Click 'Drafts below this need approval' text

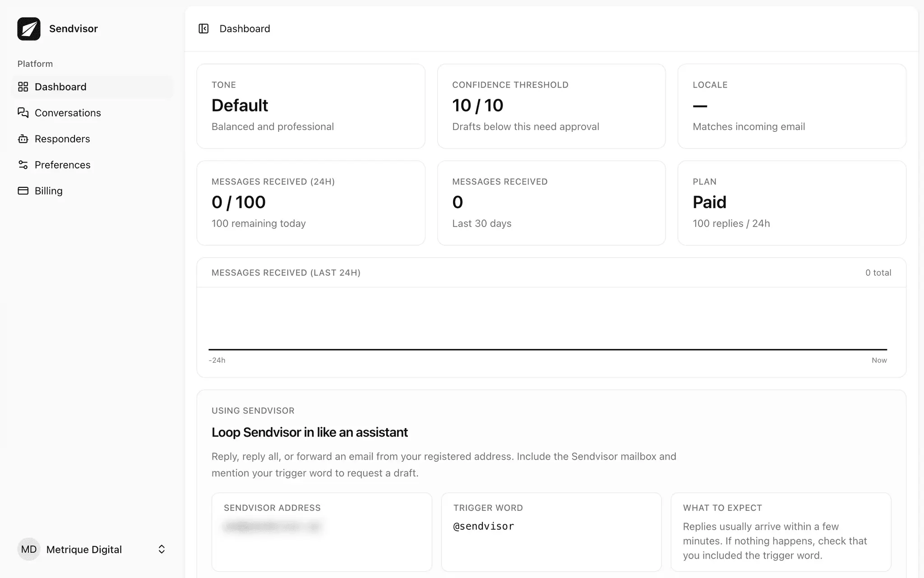[x=526, y=127]
